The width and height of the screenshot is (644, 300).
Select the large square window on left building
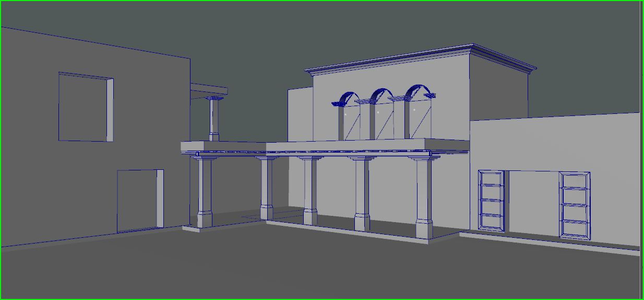pos(84,107)
